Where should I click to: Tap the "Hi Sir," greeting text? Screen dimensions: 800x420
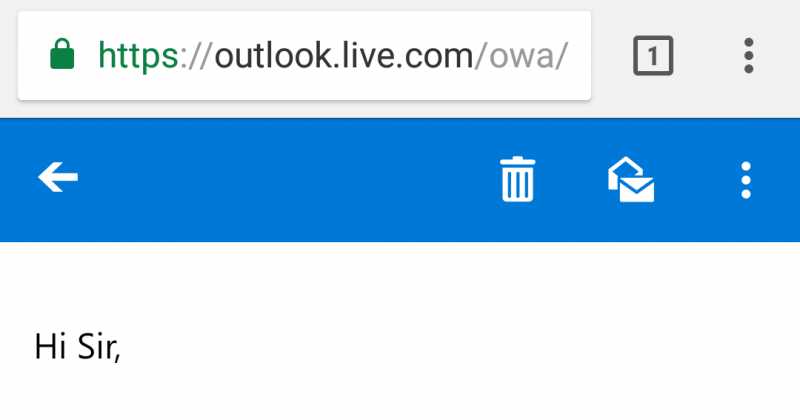click(78, 347)
